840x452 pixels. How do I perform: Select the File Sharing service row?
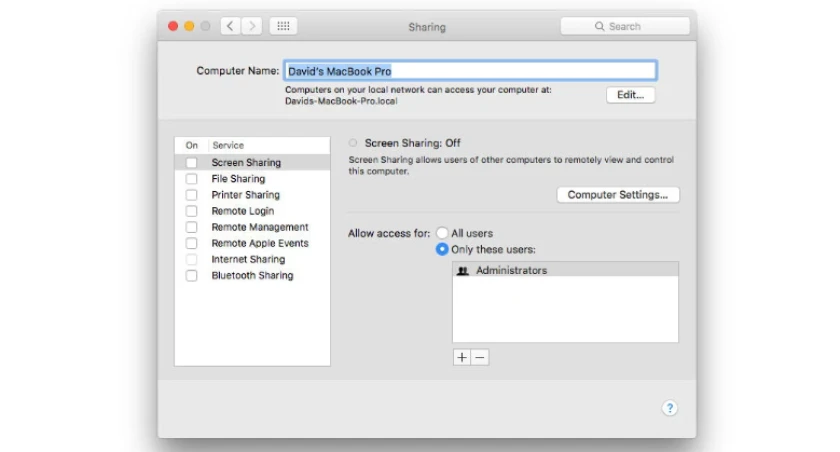[252, 178]
